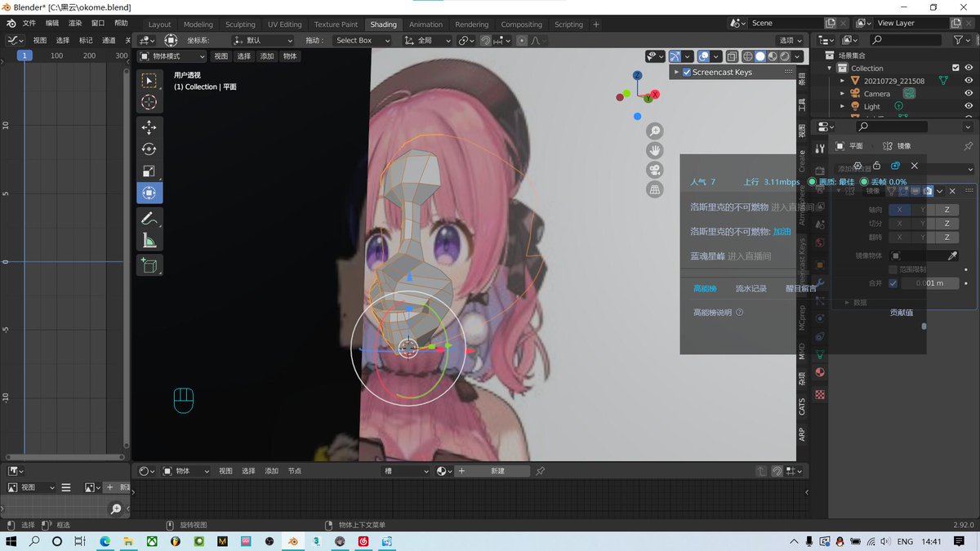This screenshot has width=980, height=551.
Task: Click the 流水记录 link in overlay
Action: pyautogui.click(x=751, y=288)
